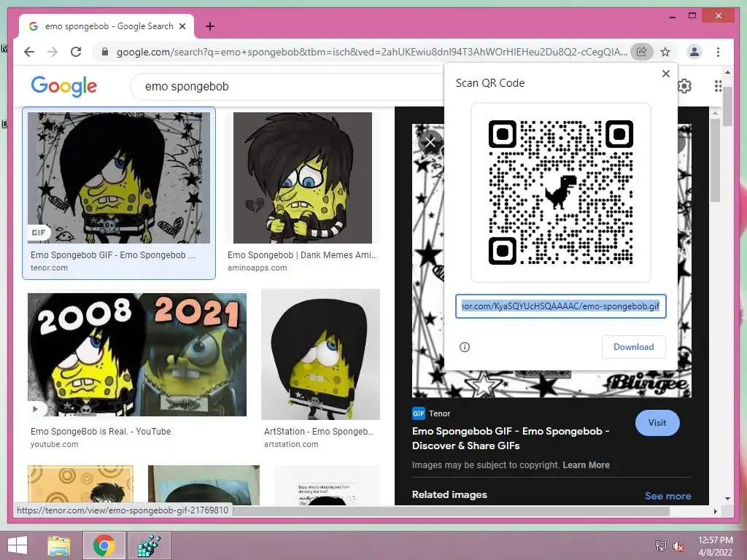
Task: Click the generated QR code image
Action: tap(561, 192)
